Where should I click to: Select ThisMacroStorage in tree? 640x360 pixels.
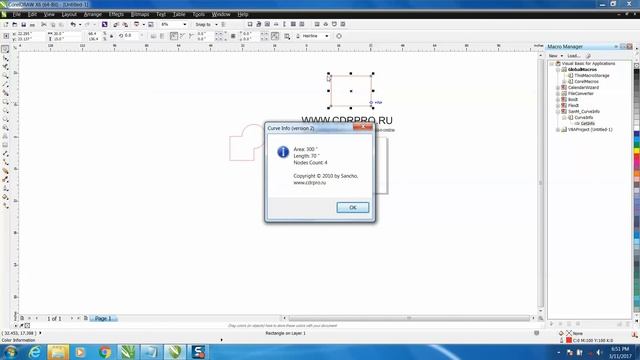pos(591,76)
